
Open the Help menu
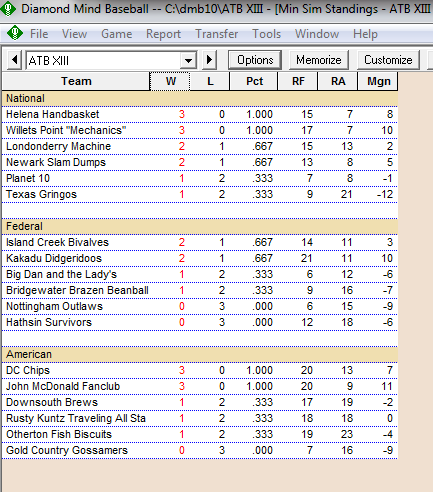[365, 34]
